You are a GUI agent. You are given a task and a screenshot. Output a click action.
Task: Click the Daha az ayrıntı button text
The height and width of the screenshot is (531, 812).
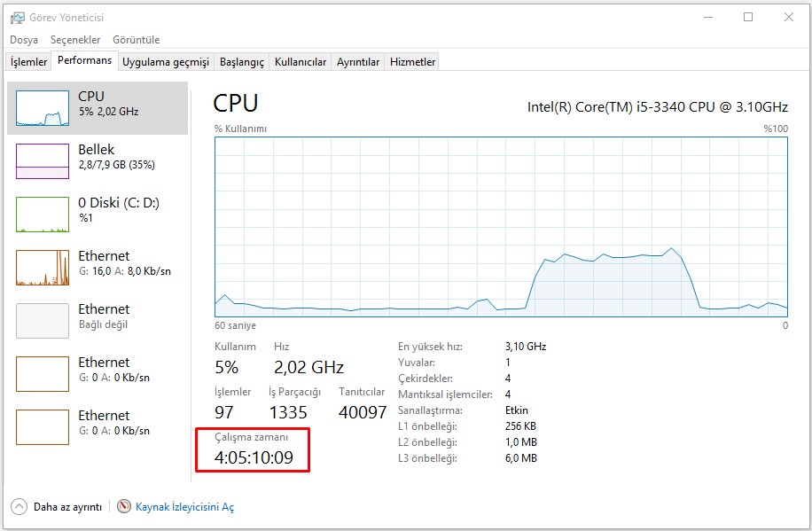pos(67,507)
